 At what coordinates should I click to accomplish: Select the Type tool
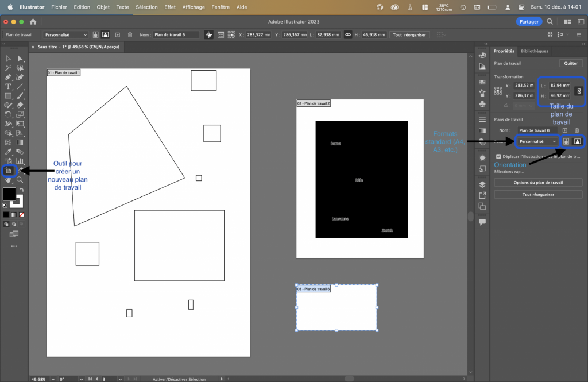(x=8, y=86)
